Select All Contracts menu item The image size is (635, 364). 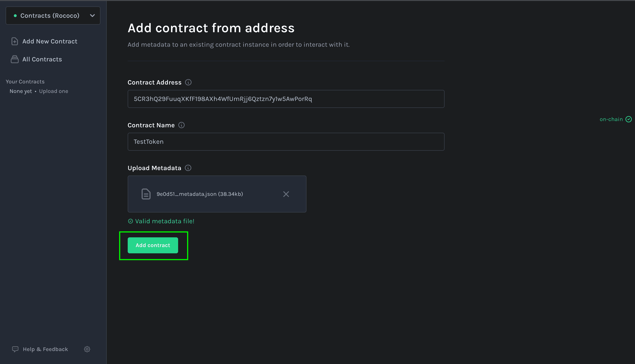click(42, 59)
